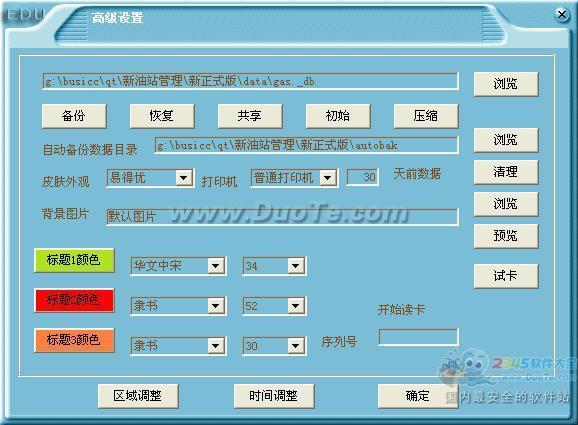This screenshot has width=578, height=425.
Task: Pick the red 标题2颜色 color swatch
Action: [74, 300]
